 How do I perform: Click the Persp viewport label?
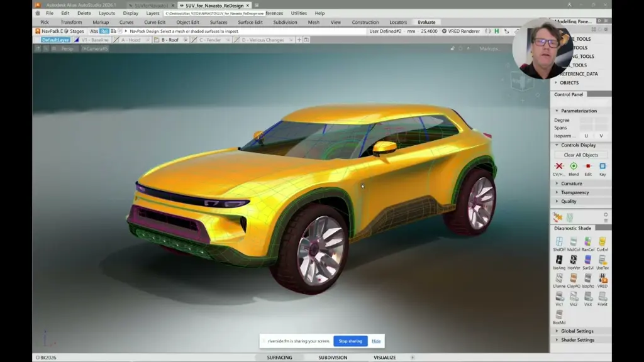pyautogui.click(x=67, y=48)
